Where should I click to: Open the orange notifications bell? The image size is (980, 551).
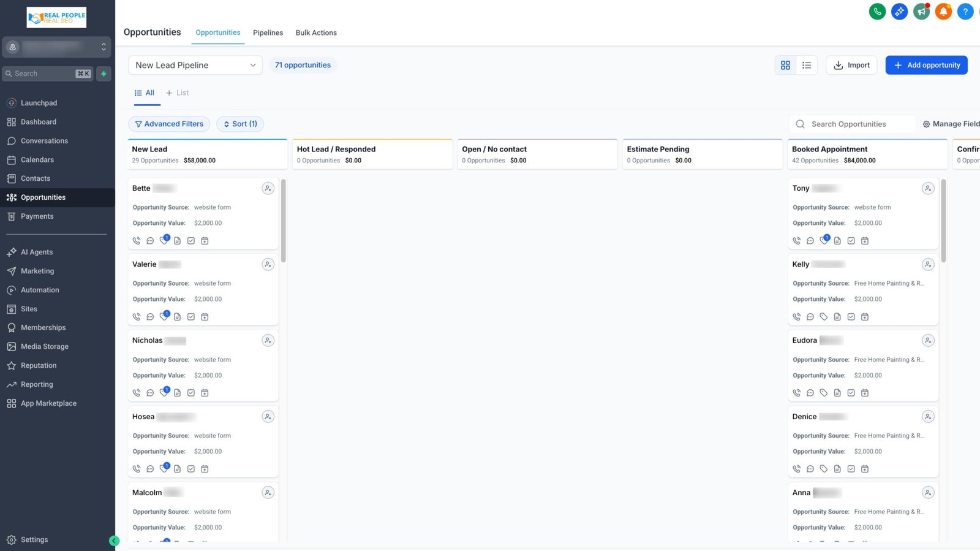point(943,12)
